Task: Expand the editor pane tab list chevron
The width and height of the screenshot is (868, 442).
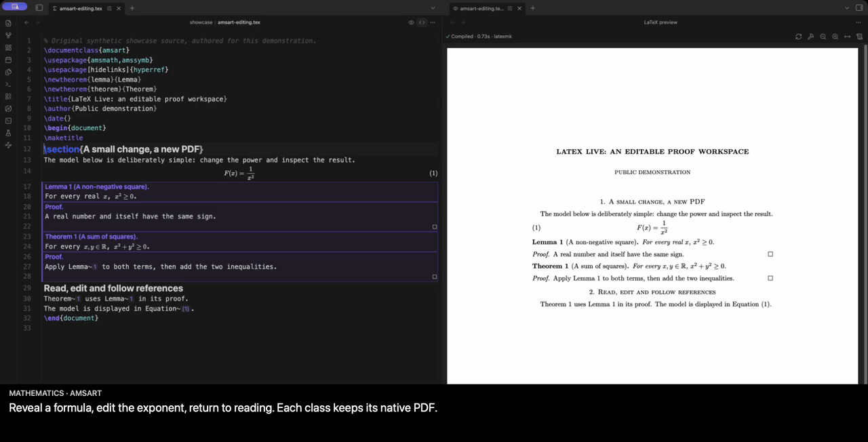Action: (433, 8)
